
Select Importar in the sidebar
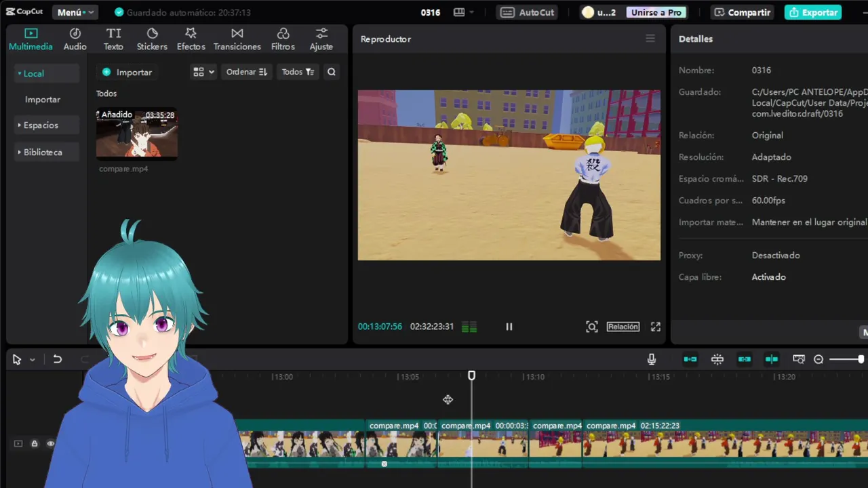coord(43,99)
